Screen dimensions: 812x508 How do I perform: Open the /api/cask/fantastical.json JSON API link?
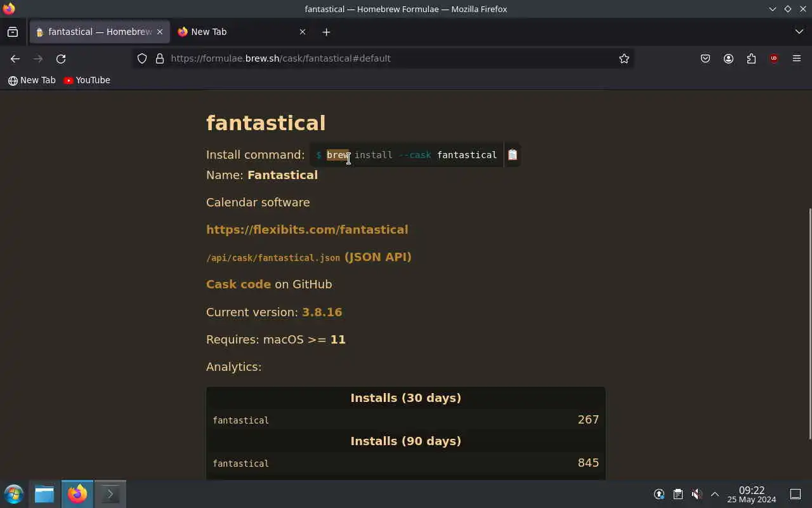pyautogui.click(x=309, y=257)
